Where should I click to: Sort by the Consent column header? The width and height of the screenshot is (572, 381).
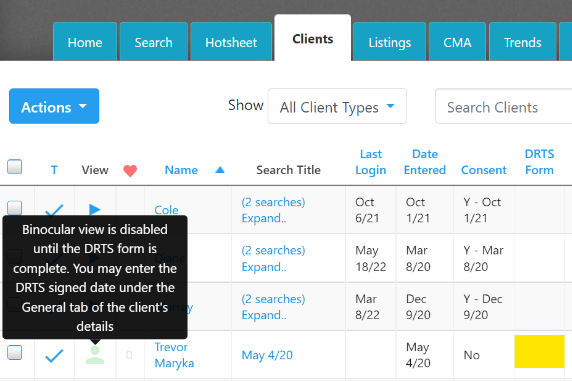pyautogui.click(x=484, y=170)
